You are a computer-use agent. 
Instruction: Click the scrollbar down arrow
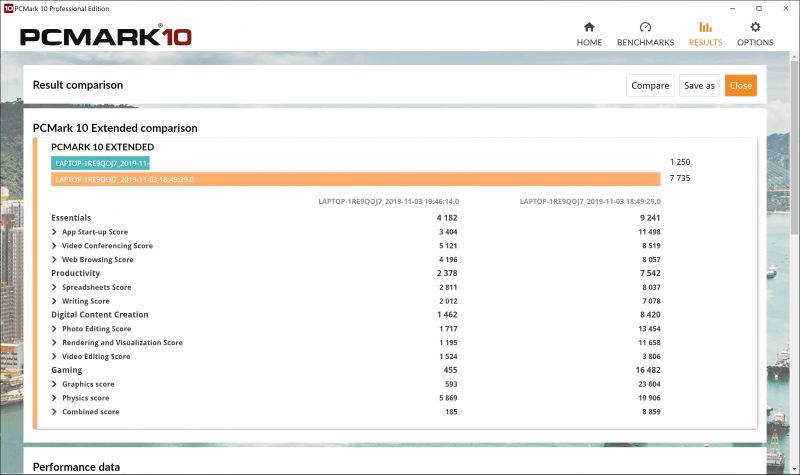795,469
